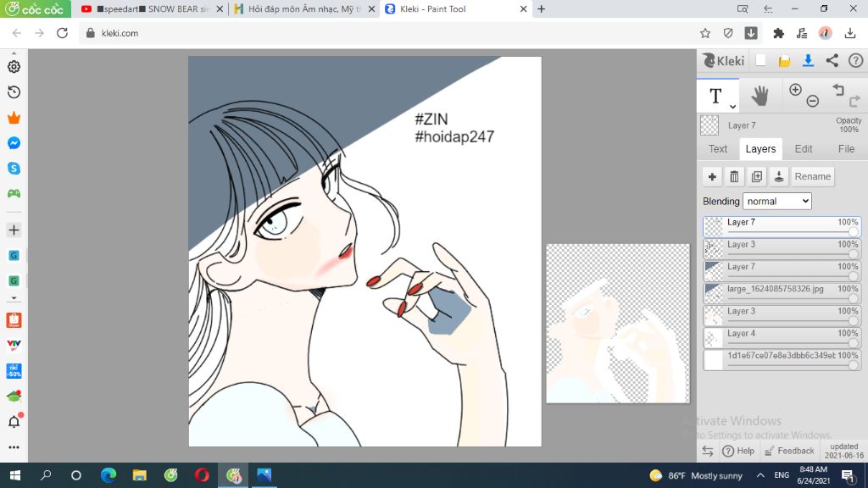
Task: Open Skype from the sidebar
Action: pyautogui.click(x=14, y=169)
